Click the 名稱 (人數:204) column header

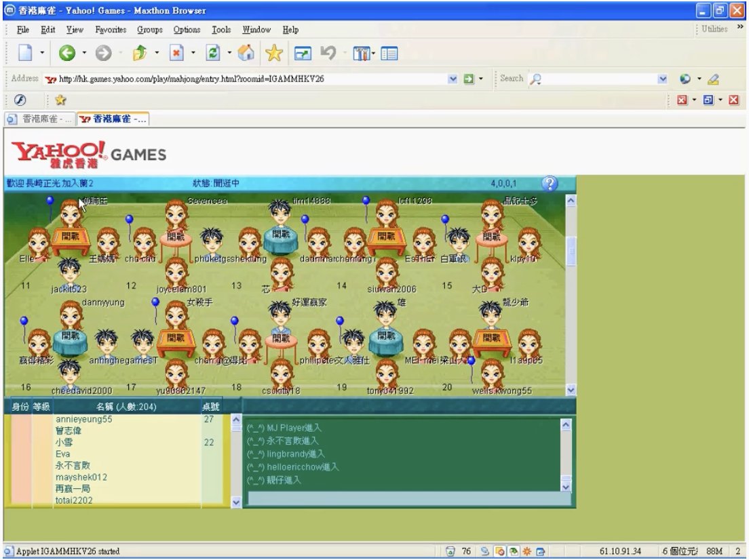tap(126, 407)
